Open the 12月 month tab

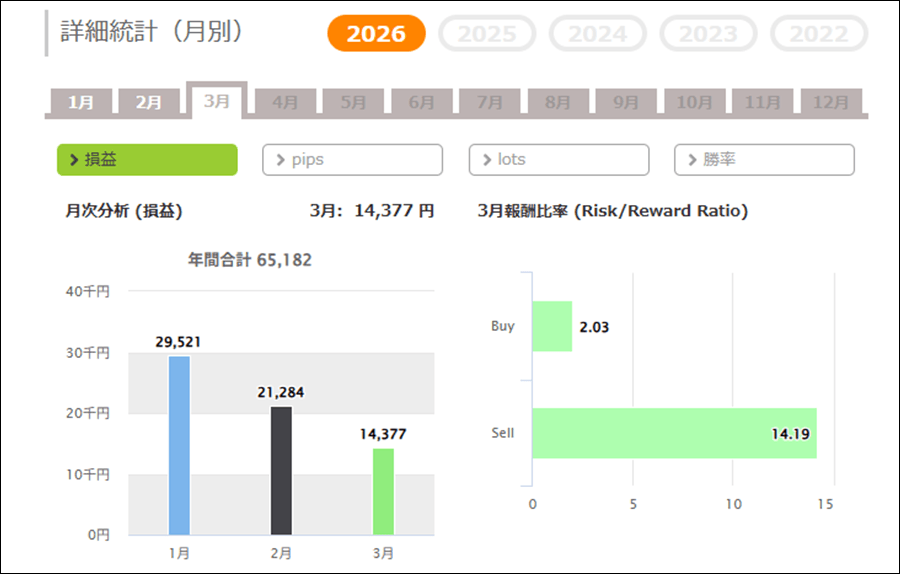pos(831,102)
